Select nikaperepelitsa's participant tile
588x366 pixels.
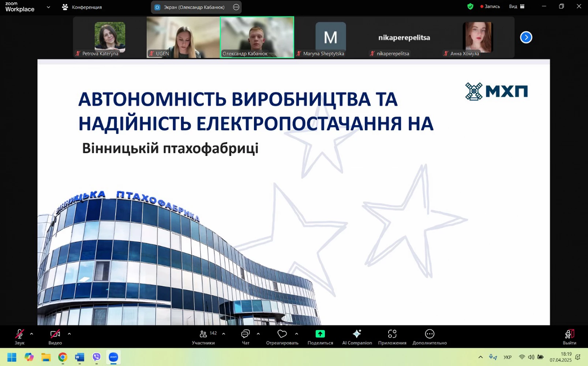pos(404,37)
